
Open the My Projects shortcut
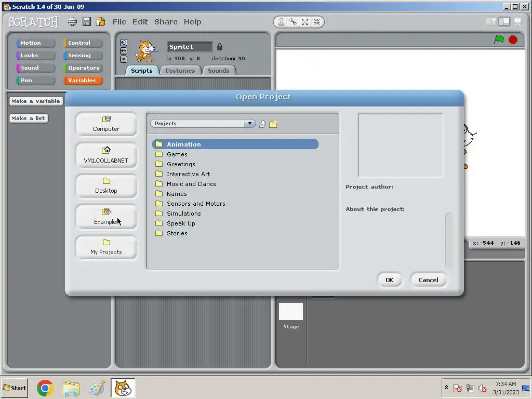106,247
